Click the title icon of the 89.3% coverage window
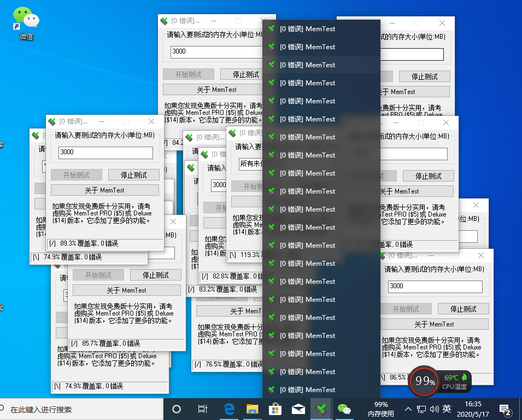 (x=52, y=121)
